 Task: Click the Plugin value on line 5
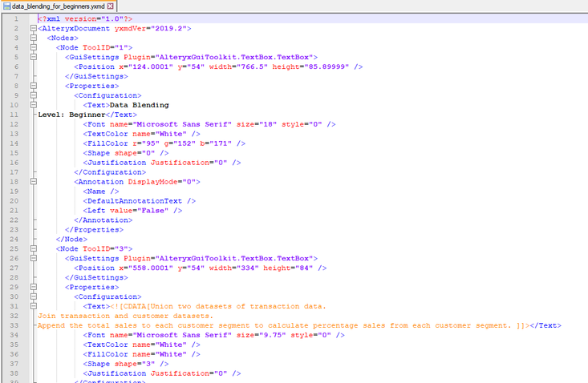(x=234, y=57)
